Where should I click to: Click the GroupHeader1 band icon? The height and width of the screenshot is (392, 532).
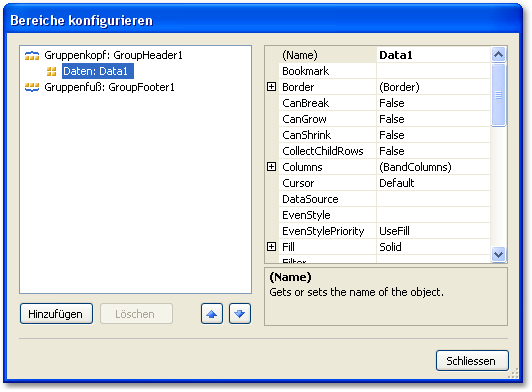(32, 55)
